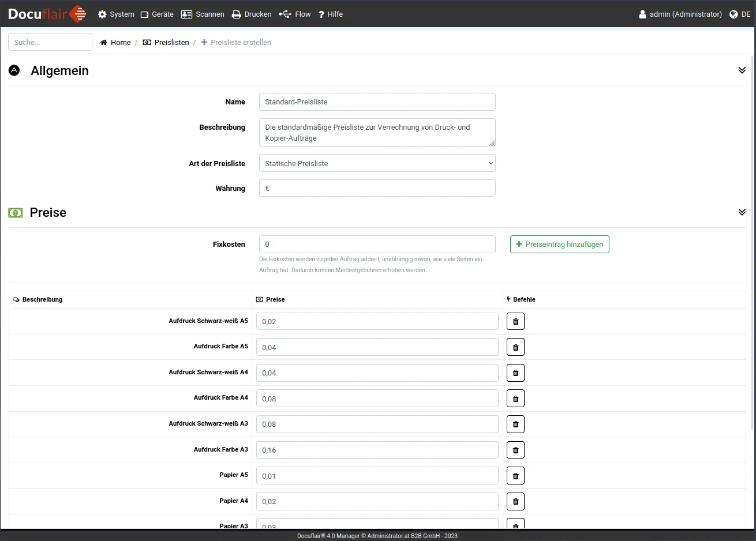Remove the Aufdruck Schwarz-weiß A4 row
The width and height of the screenshot is (756, 541).
point(515,373)
